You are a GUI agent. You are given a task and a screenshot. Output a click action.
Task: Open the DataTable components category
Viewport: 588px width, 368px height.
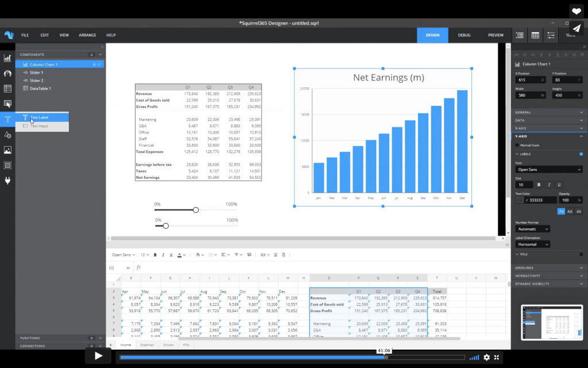9,89
